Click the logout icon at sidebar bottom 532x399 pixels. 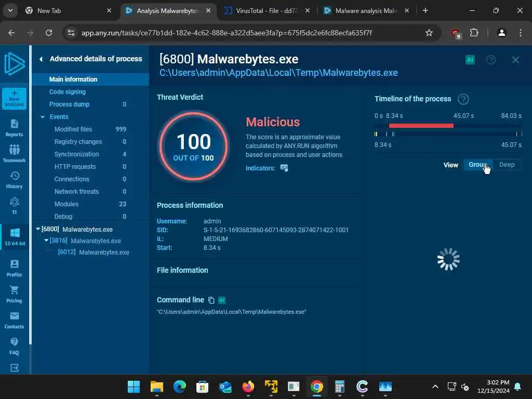(x=15, y=368)
